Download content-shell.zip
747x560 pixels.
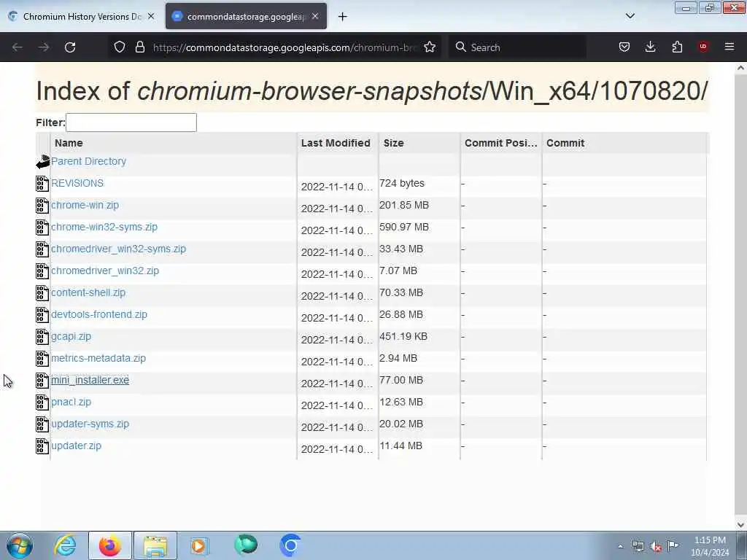[88, 293]
